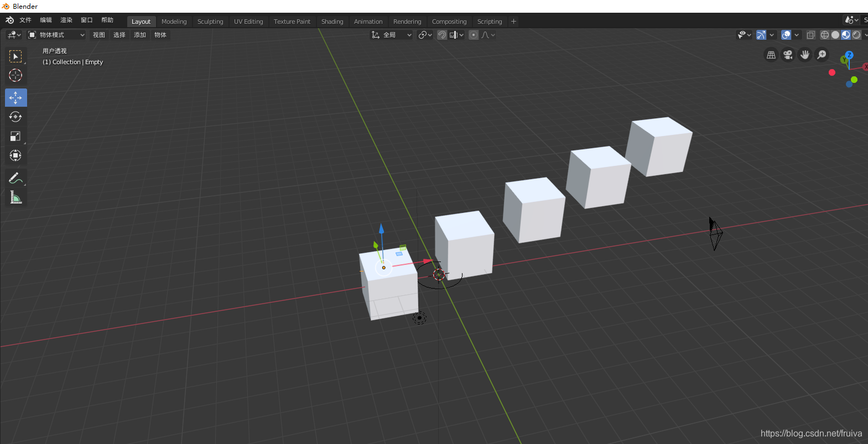Toggle viewport gizmos display
Screen dimensions: 868x444
[x=761, y=35]
